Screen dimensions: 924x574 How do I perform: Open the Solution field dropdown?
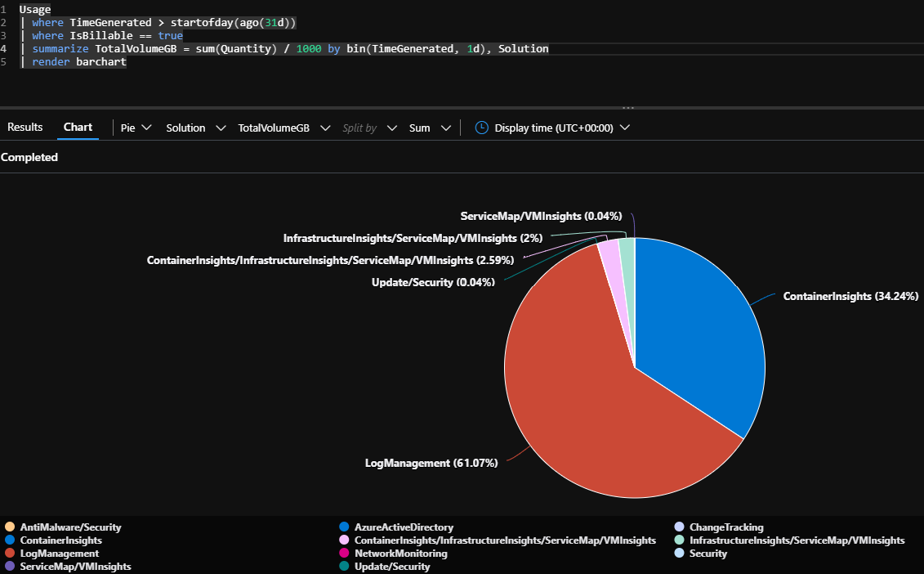194,128
